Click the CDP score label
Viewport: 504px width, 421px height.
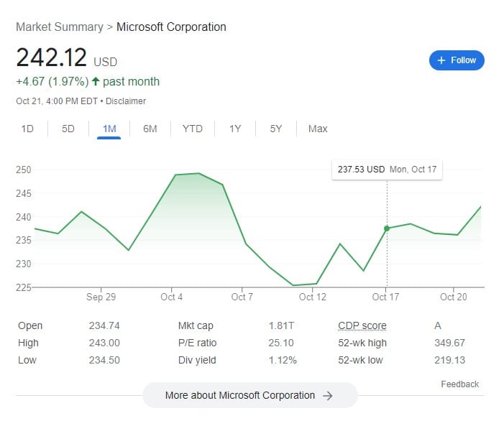pos(362,325)
